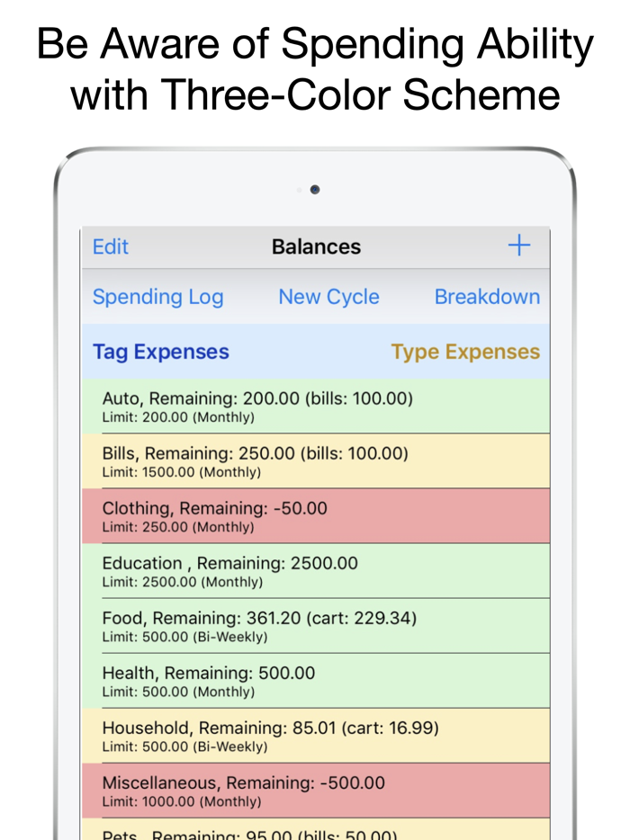The height and width of the screenshot is (840, 630).
Task: Select the yellow Bills category row
Action: (315, 461)
